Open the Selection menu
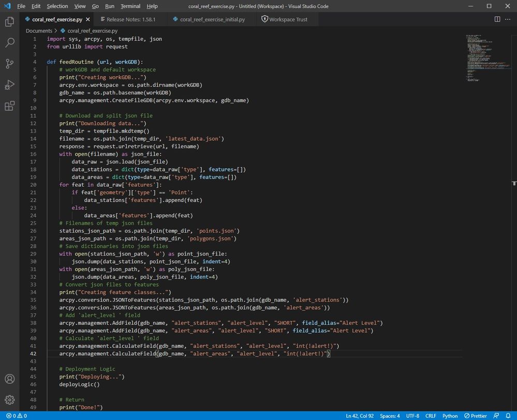The image size is (517, 420). click(57, 6)
